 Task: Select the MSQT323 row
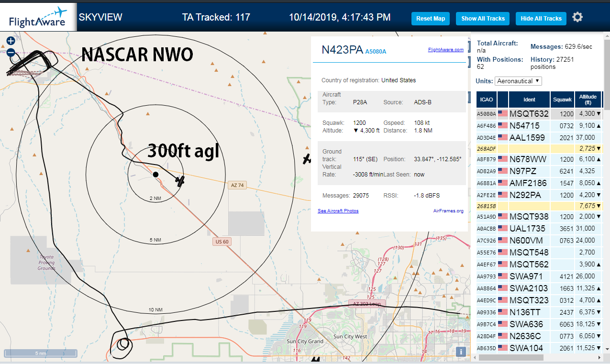tap(539, 300)
